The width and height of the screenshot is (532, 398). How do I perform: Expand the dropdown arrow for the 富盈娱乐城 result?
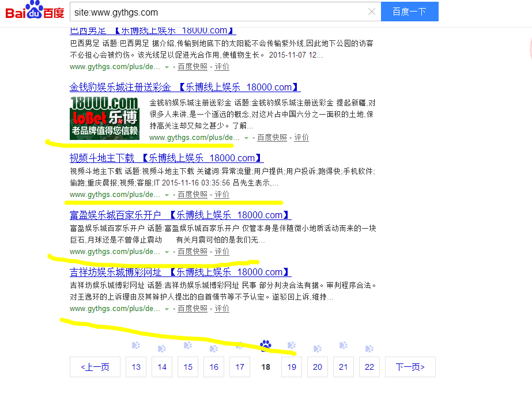click(x=167, y=252)
